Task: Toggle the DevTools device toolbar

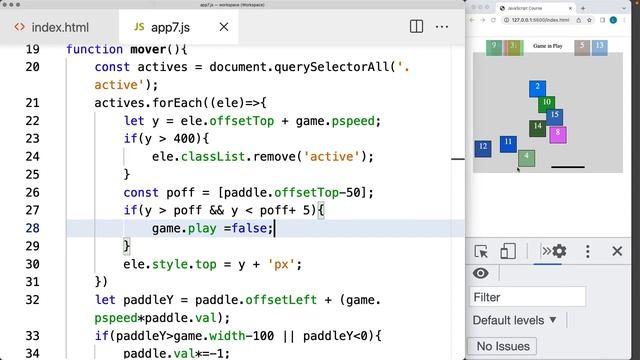Action: point(508,251)
